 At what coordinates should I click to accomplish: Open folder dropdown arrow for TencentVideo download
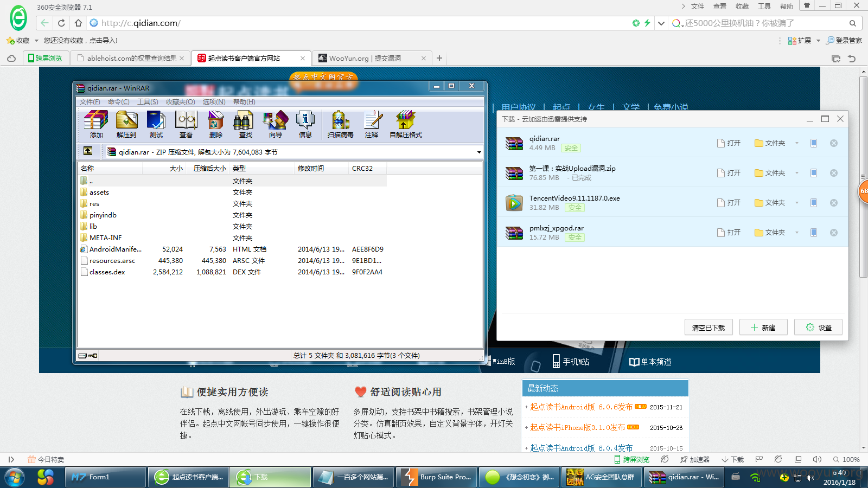[797, 203]
